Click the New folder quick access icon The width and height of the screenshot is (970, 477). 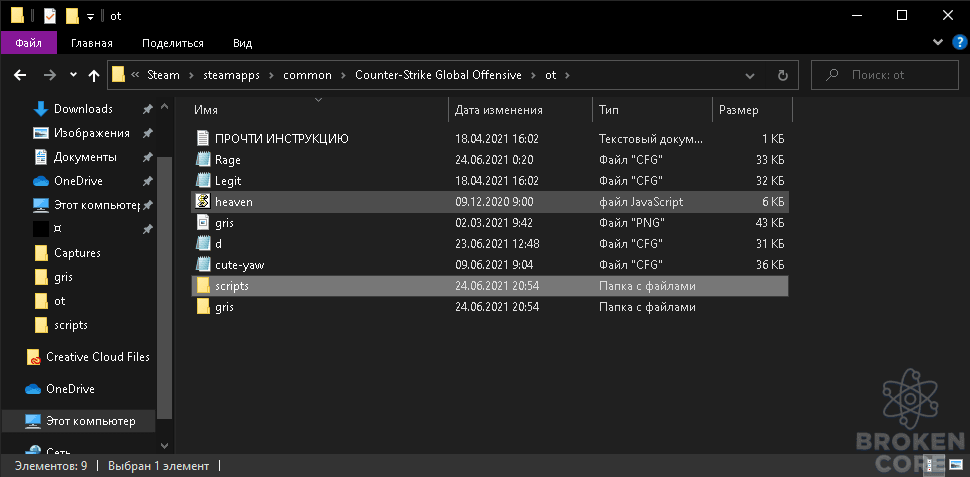72,15
